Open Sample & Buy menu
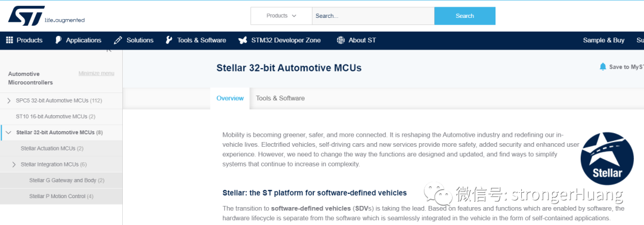This screenshot has height=225, width=644. point(603,40)
